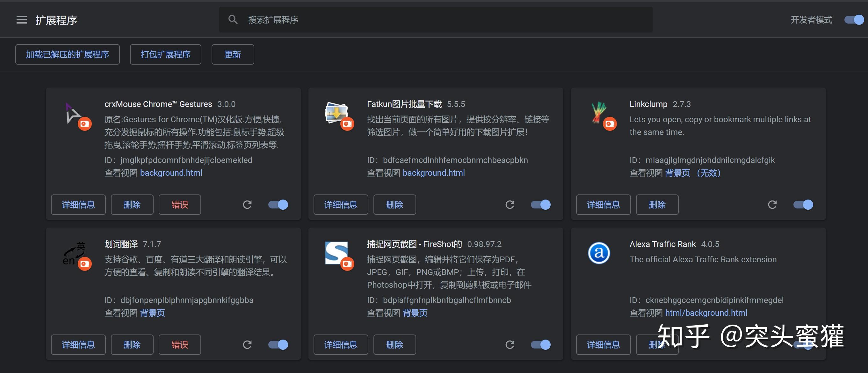Click the 扩展程序 page title
The width and height of the screenshot is (868, 373).
point(56,20)
